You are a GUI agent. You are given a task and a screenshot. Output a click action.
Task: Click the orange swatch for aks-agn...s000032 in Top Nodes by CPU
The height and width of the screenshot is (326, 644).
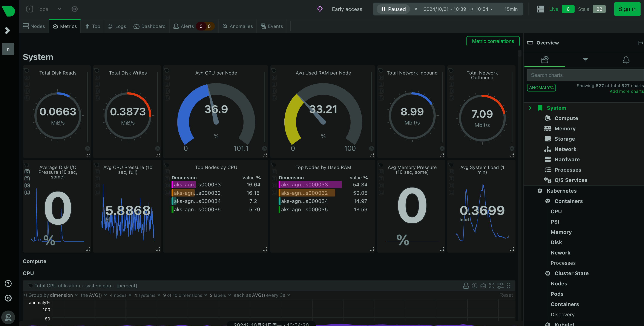click(x=172, y=193)
